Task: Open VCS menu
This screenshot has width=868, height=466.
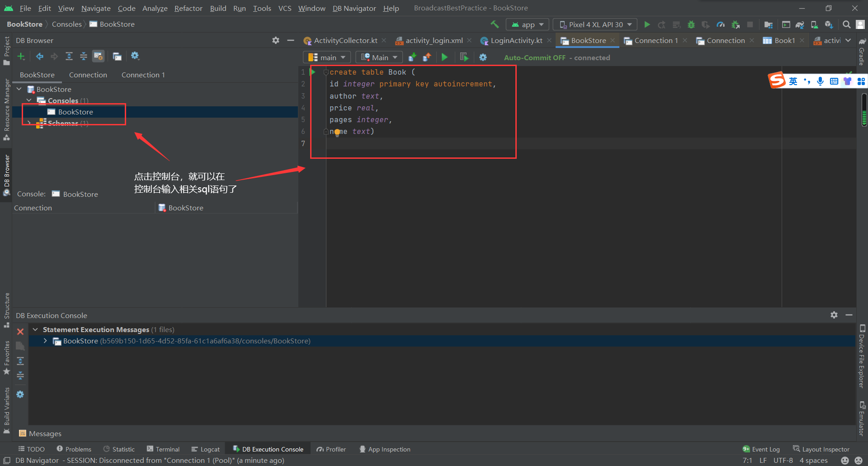Action: point(285,8)
